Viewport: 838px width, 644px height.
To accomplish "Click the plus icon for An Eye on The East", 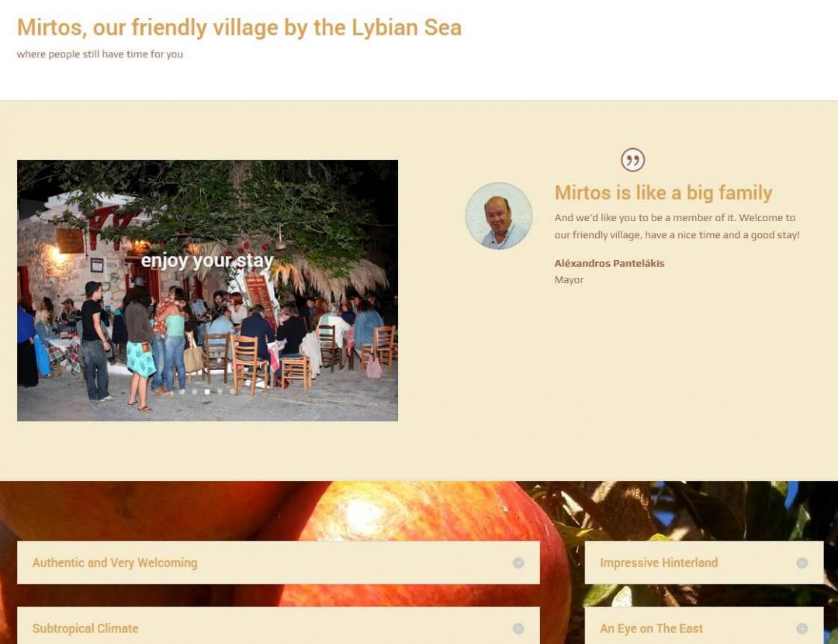I will [x=802, y=628].
